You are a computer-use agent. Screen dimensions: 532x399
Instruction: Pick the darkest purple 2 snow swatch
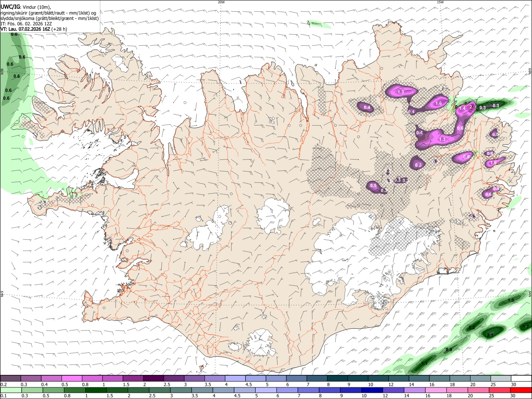(153, 378)
